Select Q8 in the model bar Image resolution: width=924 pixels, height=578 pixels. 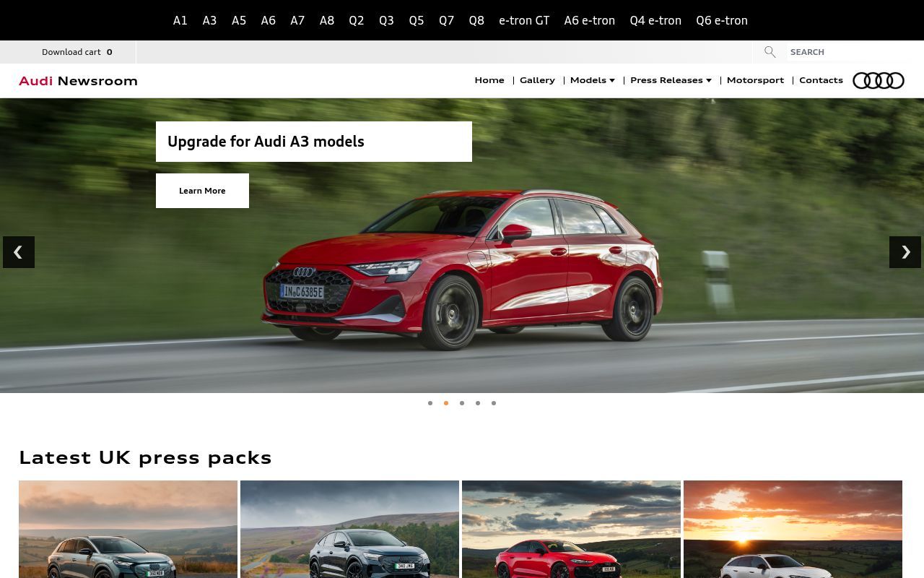(476, 20)
